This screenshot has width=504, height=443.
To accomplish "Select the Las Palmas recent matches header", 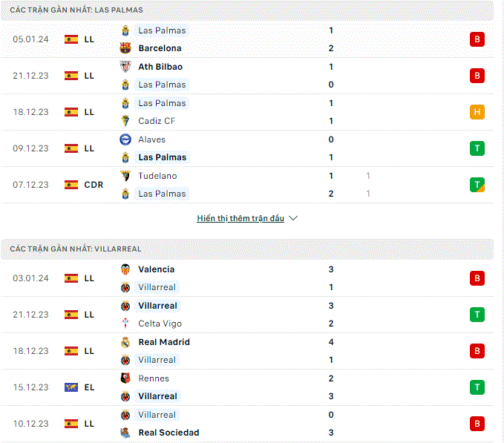I will pyautogui.click(x=247, y=10).
